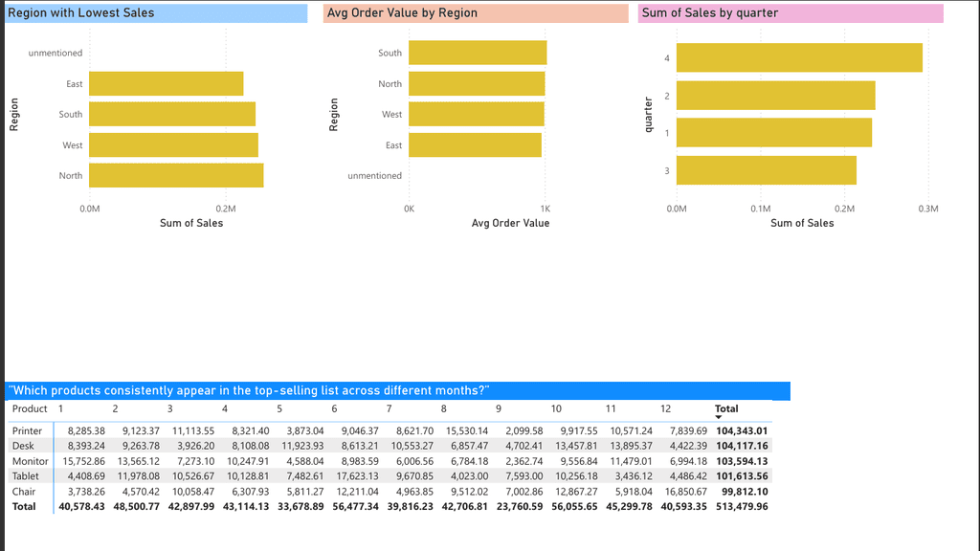
Task: Select the Printer row header
Action: point(27,431)
